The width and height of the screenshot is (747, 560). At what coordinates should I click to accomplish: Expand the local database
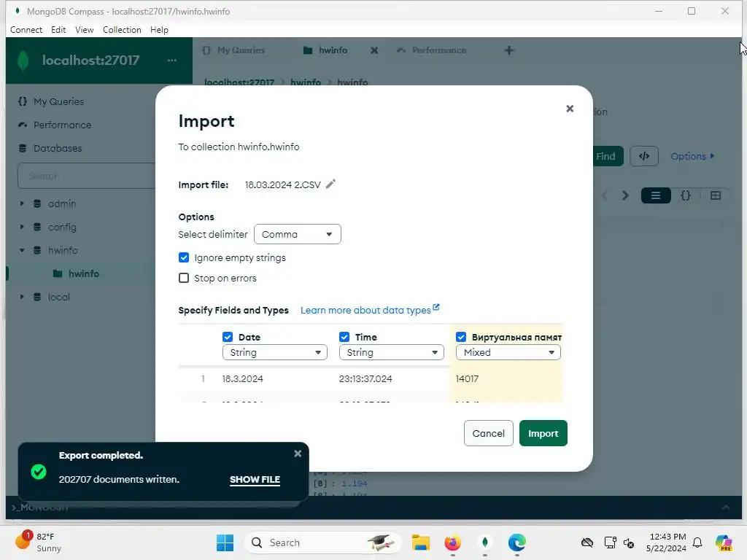pyautogui.click(x=22, y=297)
